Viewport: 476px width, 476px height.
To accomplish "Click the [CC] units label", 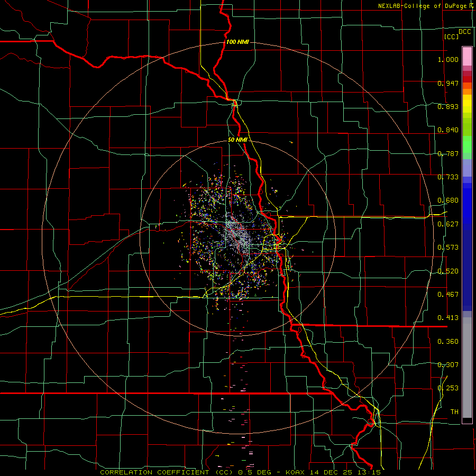I will [x=451, y=36].
